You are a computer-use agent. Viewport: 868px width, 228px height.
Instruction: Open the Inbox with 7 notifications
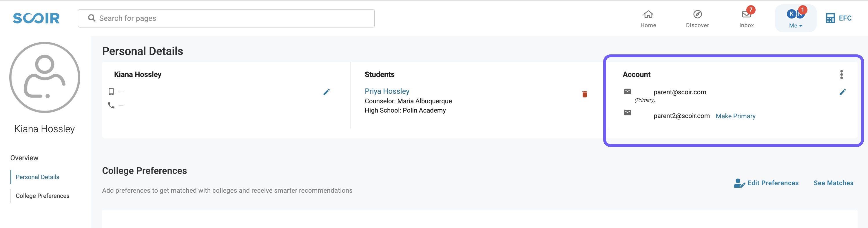coord(746,19)
